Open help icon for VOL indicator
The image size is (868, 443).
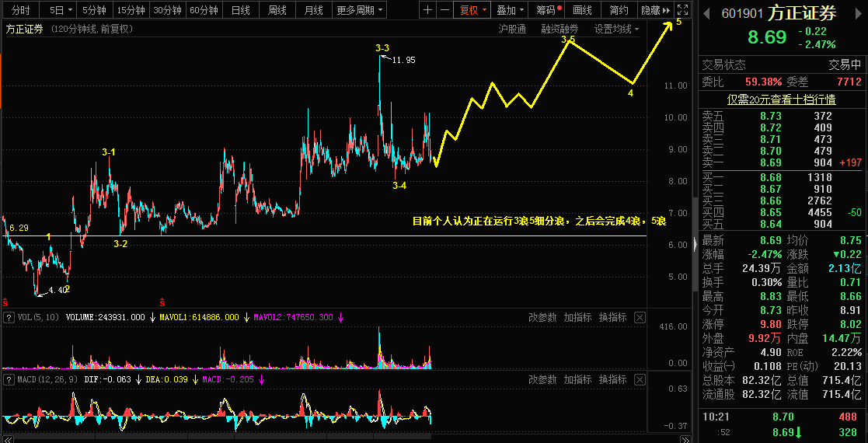[x=9, y=317]
